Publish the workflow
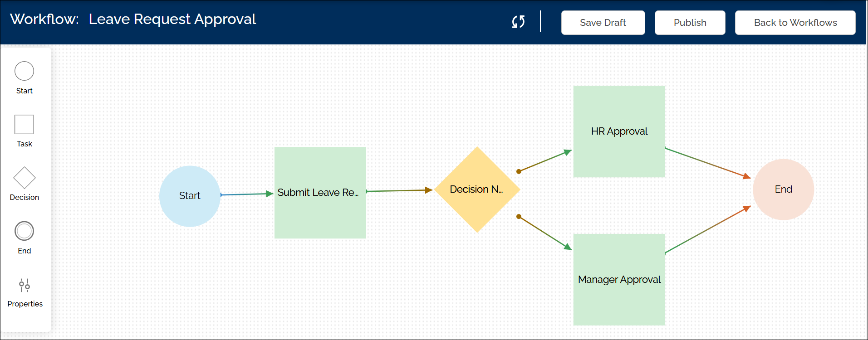Screen dimensions: 868x340 pos(689,23)
